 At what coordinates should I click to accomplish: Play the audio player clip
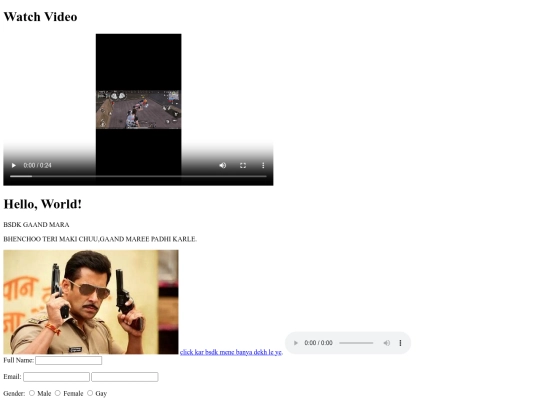(x=295, y=343)
